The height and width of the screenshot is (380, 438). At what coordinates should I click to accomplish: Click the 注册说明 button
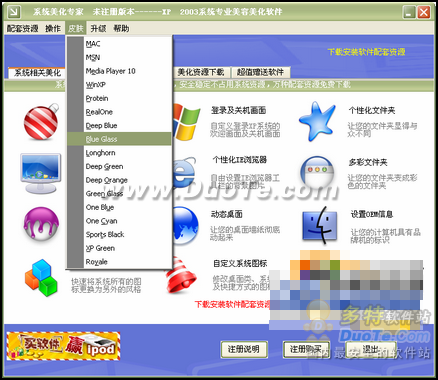click(x=244, y=350)
